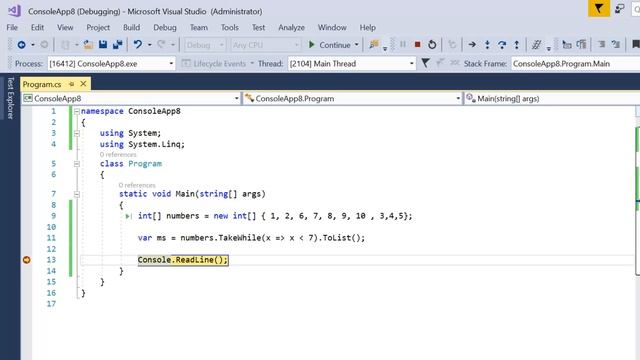This screenshot has height=360, width=640.
Task: Click the Undo dropdown arrow
Action: pos(149,45)
